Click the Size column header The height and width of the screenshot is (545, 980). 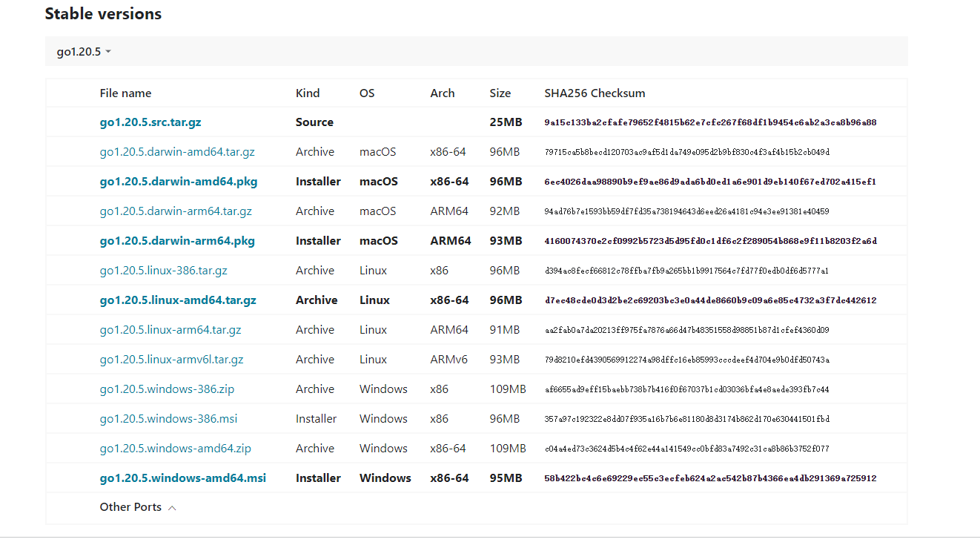(500, 93)
